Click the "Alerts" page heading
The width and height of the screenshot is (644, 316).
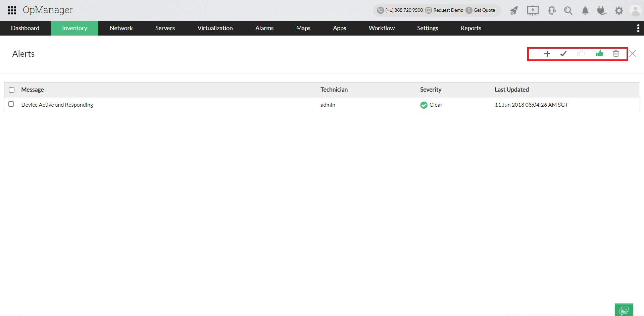(23, 54)
